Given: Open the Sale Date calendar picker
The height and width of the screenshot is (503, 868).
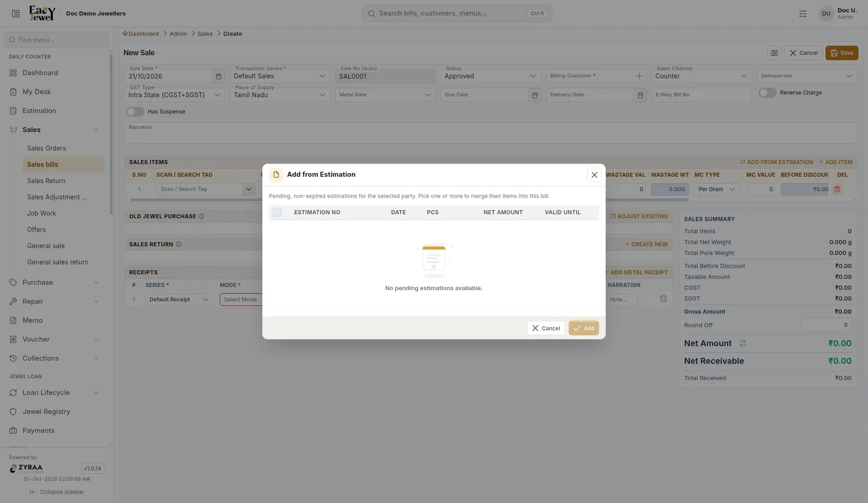Looking at the screenshot, I should coord(219,76).
